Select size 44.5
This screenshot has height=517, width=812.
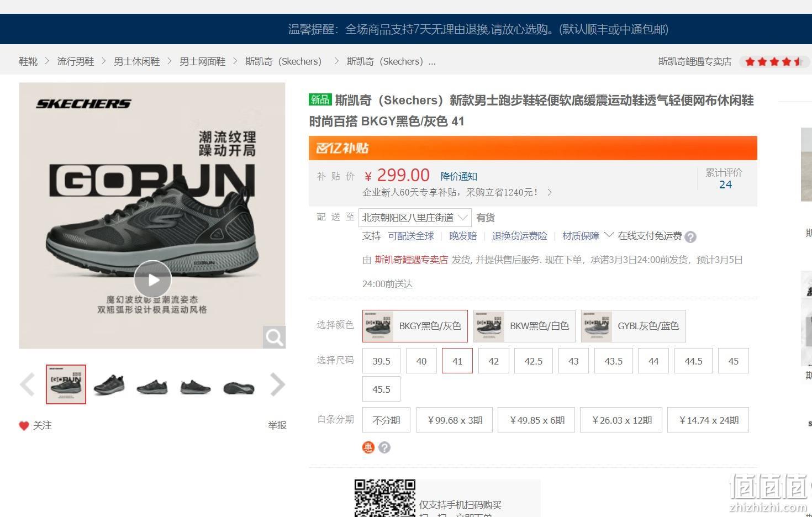pos(693,361)
